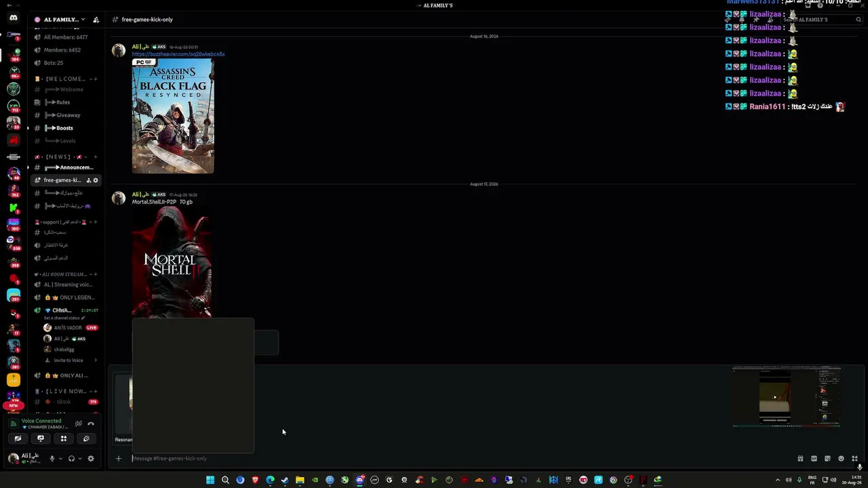Open the invite people icon beside server name
Viewport: 868px width, 488px height.
pos(96,20)
